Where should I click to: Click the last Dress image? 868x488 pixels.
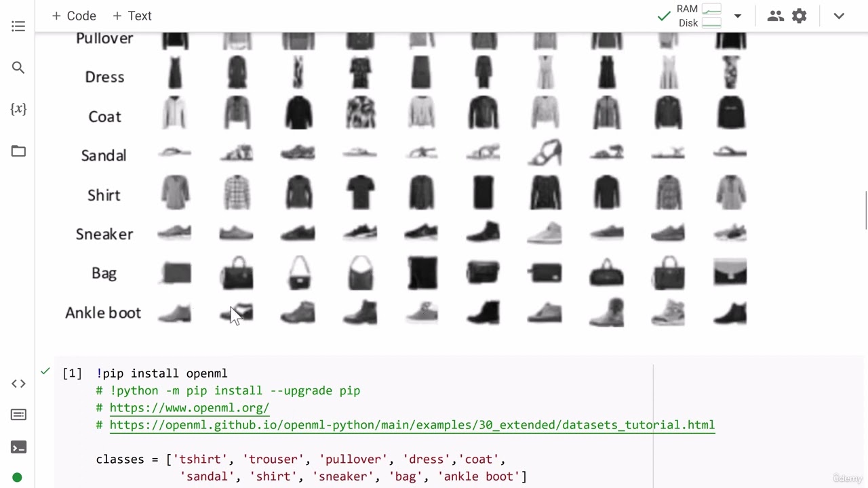coord(730,73)
